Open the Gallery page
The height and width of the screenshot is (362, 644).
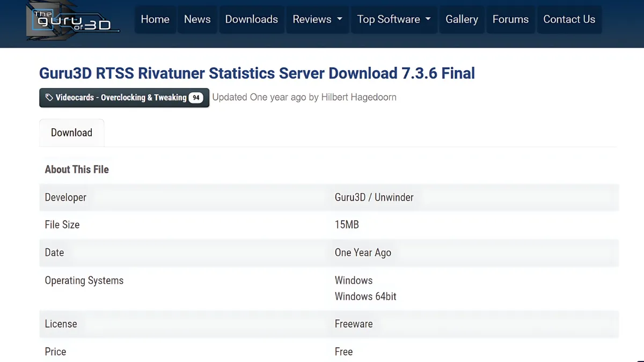[x=462, y=19]
